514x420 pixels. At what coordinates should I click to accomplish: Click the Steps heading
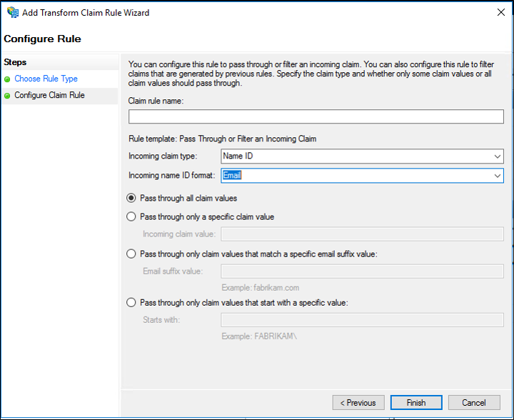point(15,62)
